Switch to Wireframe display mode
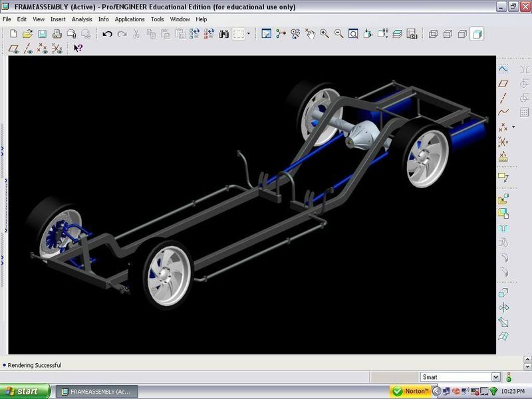This screenshot has height=399, width=532. (433, 34)
